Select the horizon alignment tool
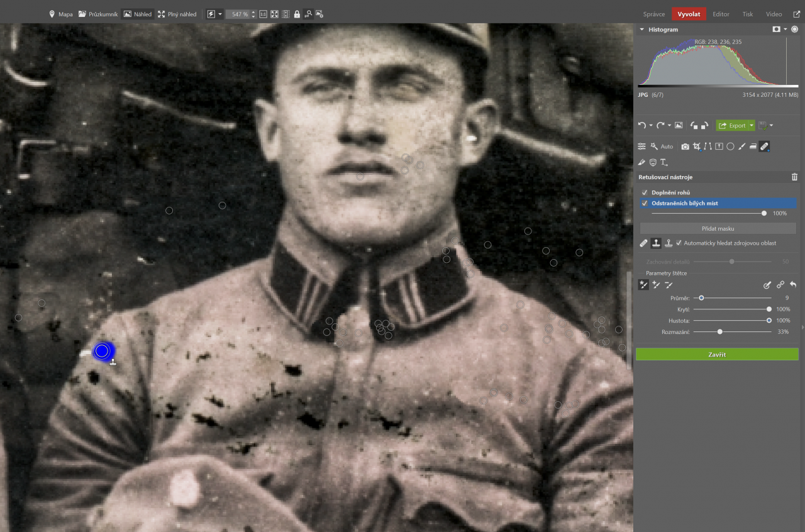 (x=719, y=147)
